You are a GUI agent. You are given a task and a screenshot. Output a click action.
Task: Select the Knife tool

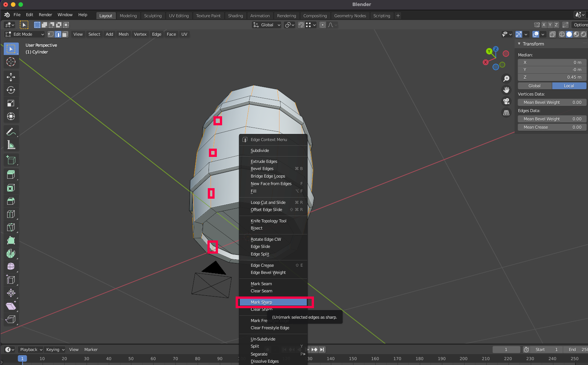tap(11, 227)
